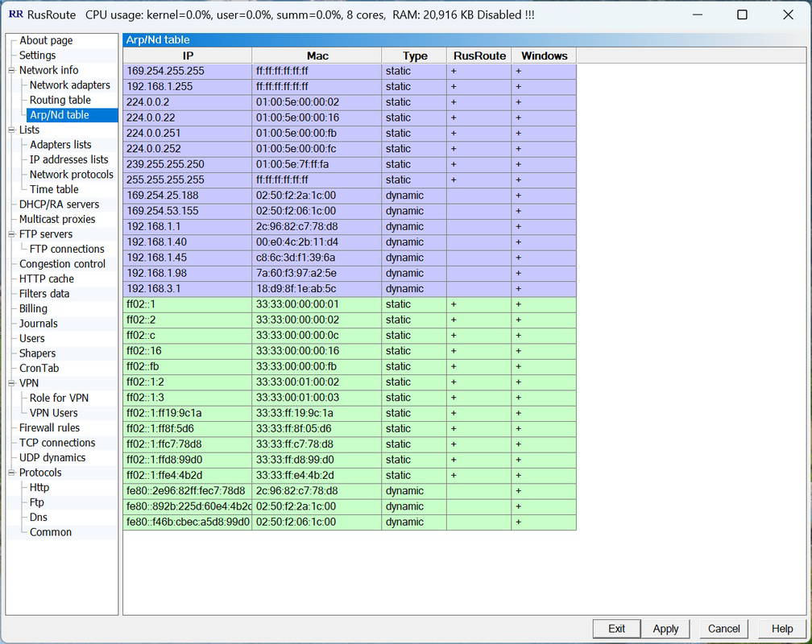The width and height of the screenshot is (812, 644).
Task: Click the Mac column header
Action: [x=317, y=56]
